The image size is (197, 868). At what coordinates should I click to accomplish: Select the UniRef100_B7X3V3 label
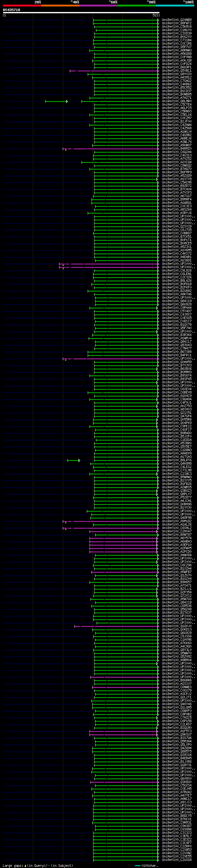coord(177,365)
